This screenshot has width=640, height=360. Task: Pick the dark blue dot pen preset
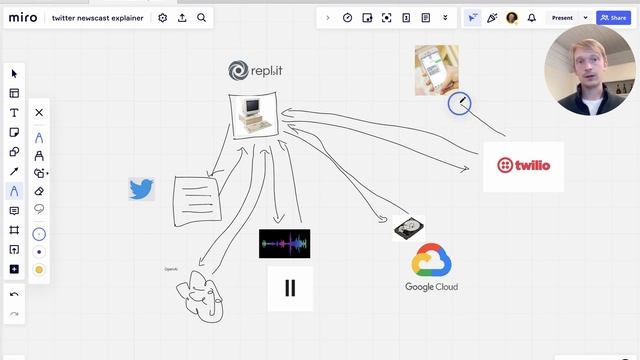point(39,252)
